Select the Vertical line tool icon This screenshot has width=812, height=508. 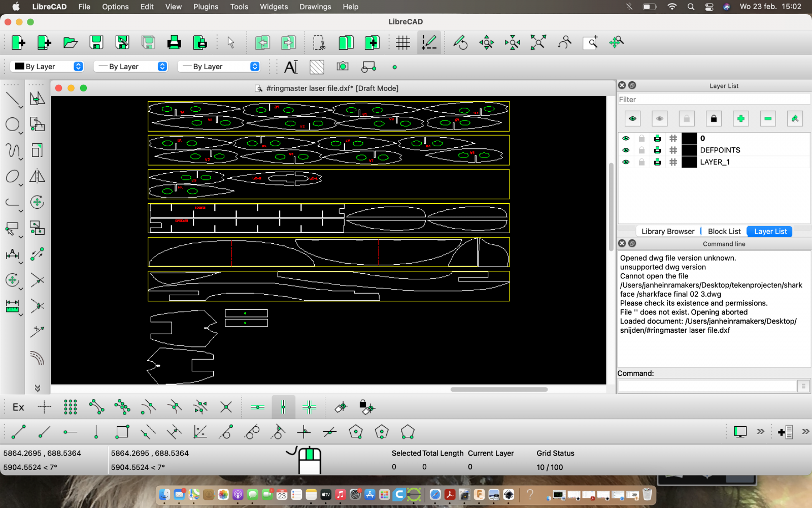point(96,432)
